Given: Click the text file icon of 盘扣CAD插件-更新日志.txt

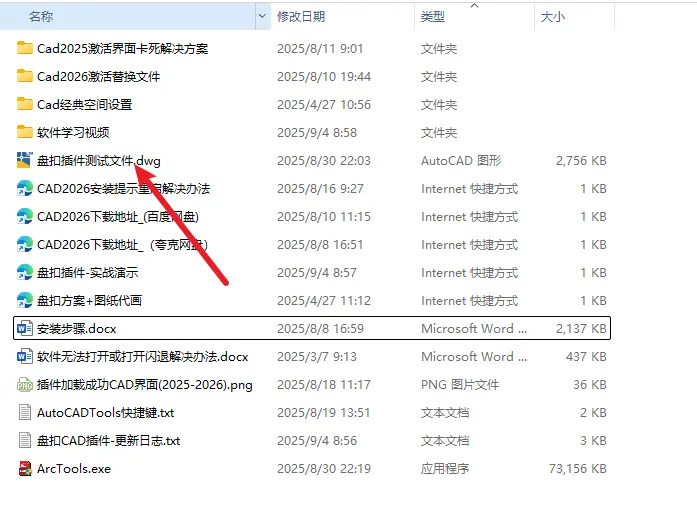Looking at the screenshot, I should point(25,440).
